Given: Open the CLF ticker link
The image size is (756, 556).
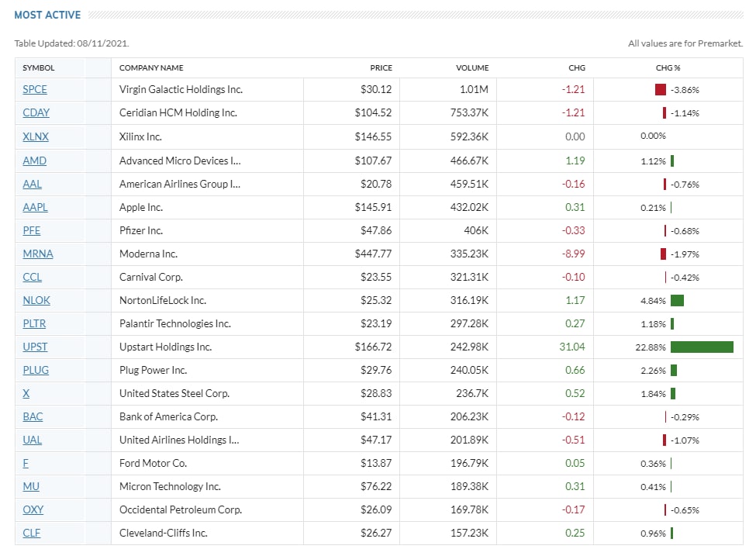Looking at the screenshot, I should click(x=32, y=534).
